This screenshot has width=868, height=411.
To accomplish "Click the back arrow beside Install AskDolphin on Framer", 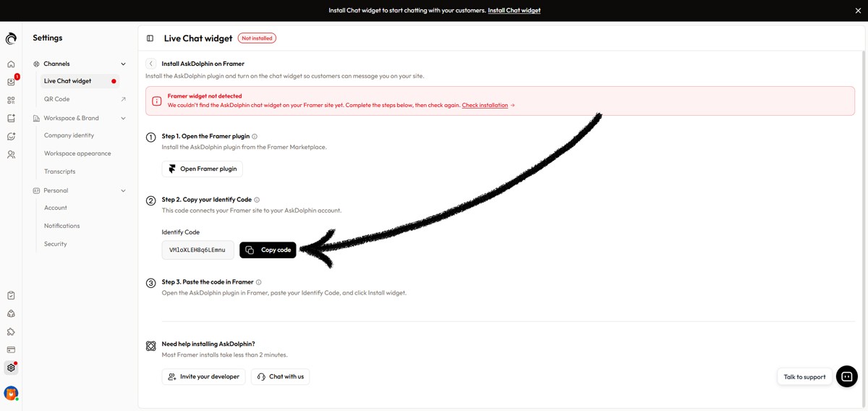I will tap(151, 64).
